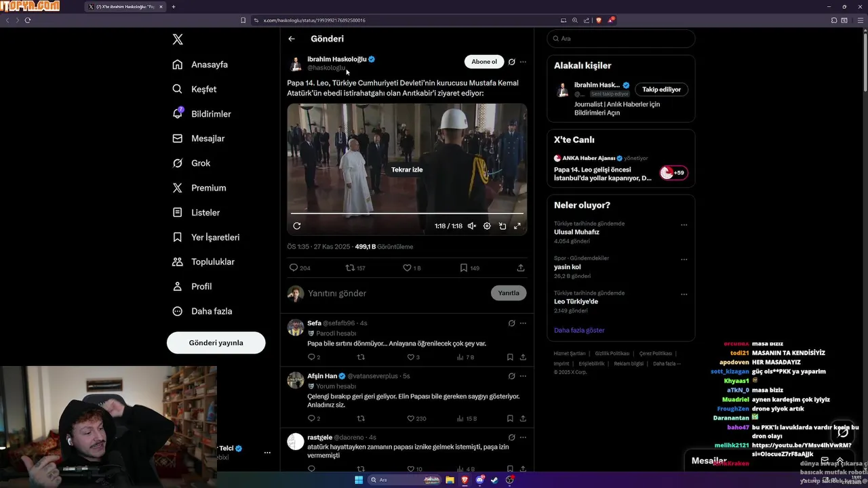Open Grok icon on rastgele's reply
This screenshot has width=868, height=488.
point(512,438)
